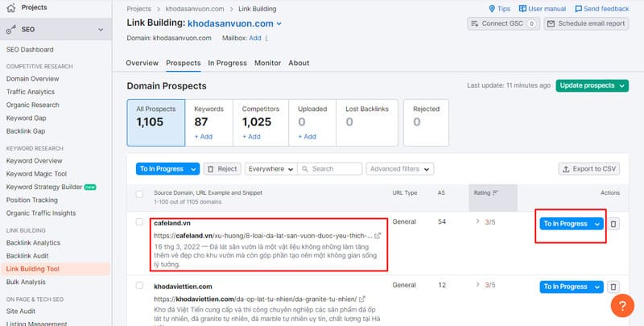Delete the cafeland.vn prospect via trash icon

click(x=613, y=224)
